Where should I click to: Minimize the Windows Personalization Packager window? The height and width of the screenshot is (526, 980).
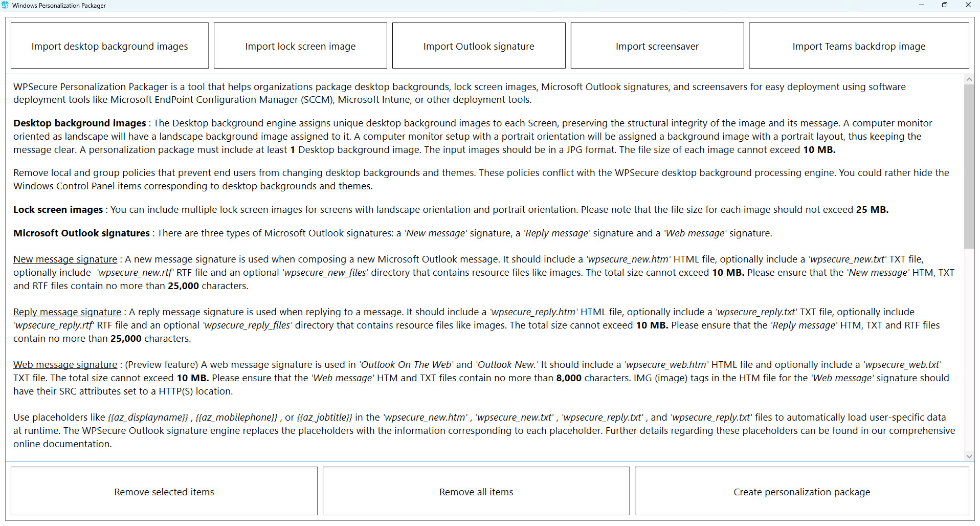[x=922, y=5]
